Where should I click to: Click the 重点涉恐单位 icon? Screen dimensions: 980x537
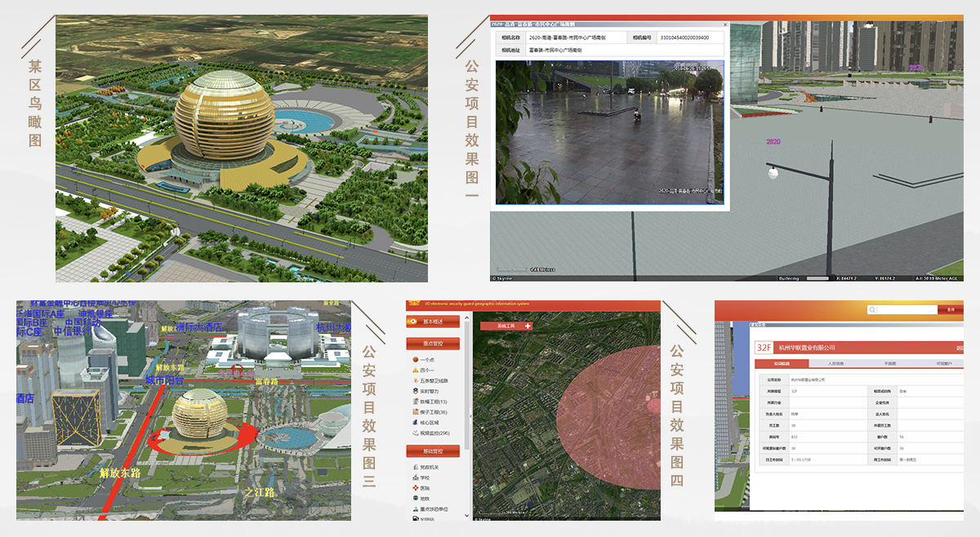(x=415, y=509)
